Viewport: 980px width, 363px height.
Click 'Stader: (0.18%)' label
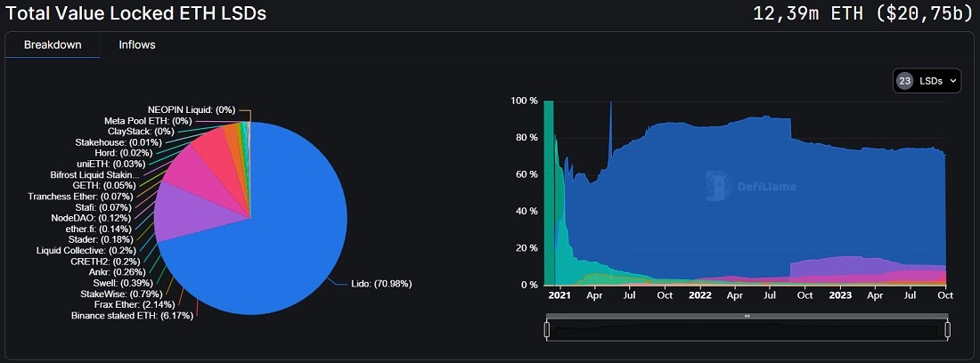pyautogui.click(x=100, y=239)
